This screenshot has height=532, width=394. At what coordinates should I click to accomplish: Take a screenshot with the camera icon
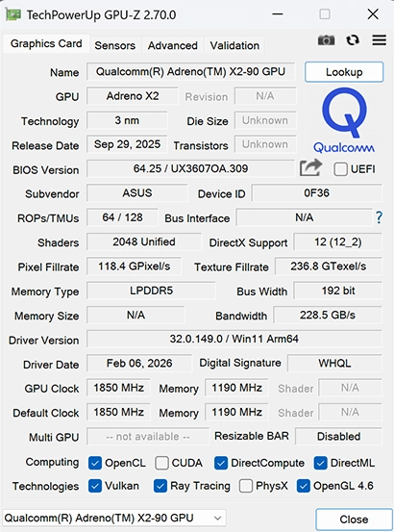[x=326, y=40]
